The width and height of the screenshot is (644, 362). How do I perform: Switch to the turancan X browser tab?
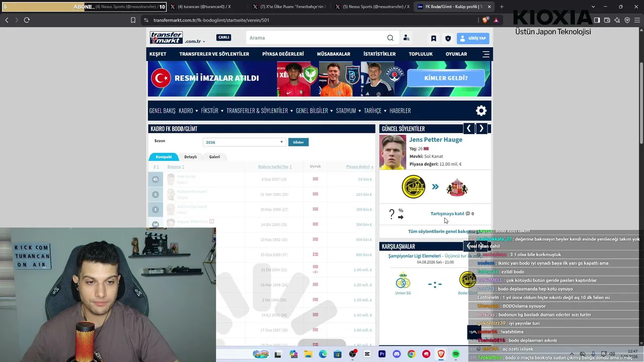tap(204, 7)
